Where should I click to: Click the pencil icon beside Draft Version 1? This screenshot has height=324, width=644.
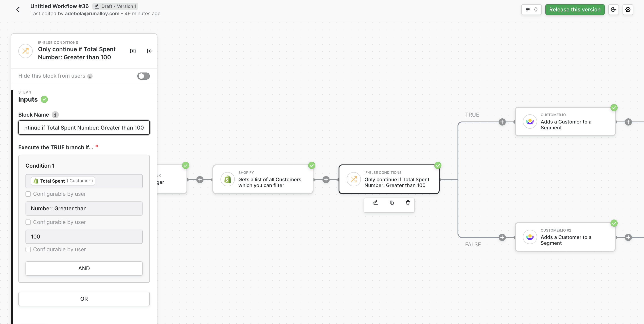97,6
